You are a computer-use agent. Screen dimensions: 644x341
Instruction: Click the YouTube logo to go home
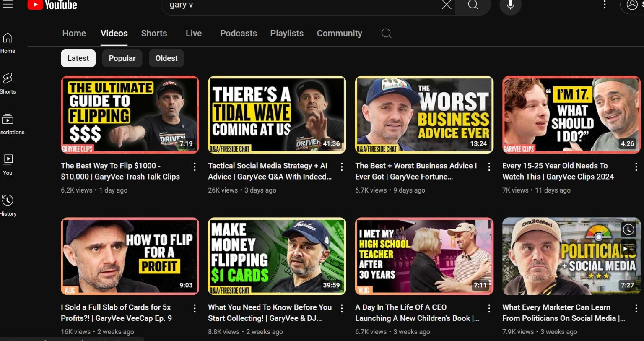pyautogui.click(x=52, y=5)
